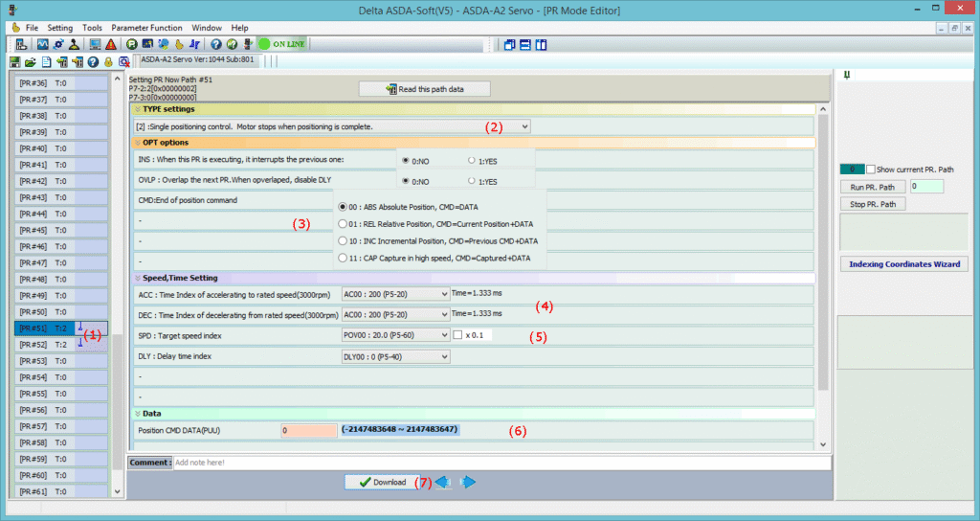Click the green ON LINE status indicator
This screenshot has height=521, width=980.
tap(282, 44)
